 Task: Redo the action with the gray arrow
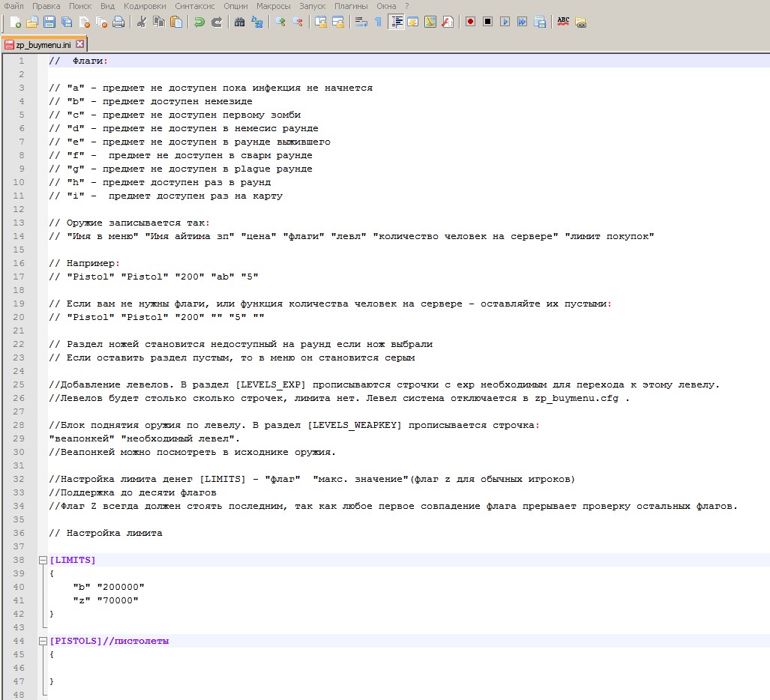pyautogui.click(x=217, y=22)
